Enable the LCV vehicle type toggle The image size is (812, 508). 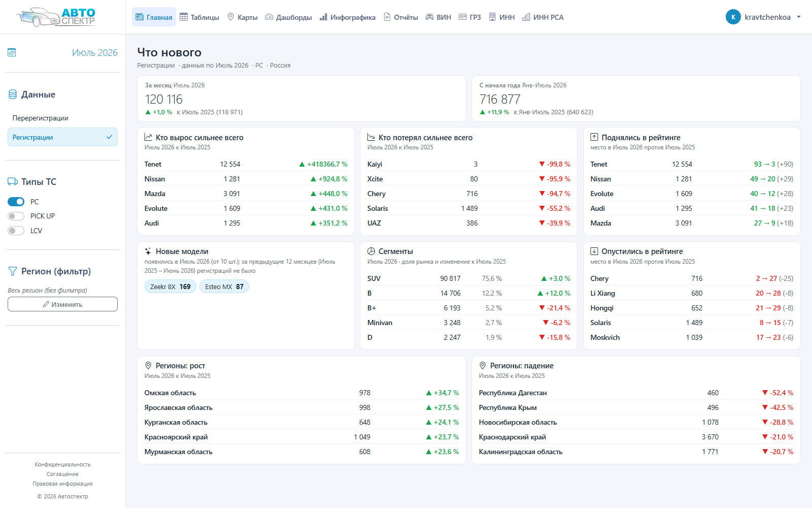(x=16, y=231)
